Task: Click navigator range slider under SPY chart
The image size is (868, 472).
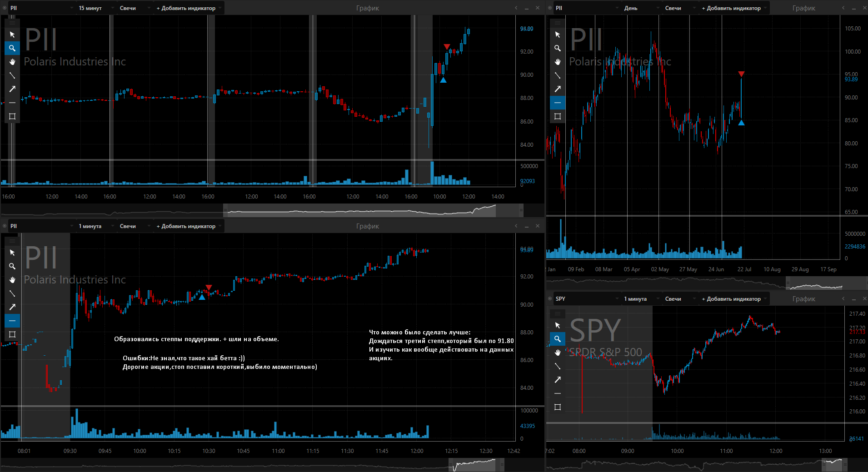Action: (x=834, y=465)
